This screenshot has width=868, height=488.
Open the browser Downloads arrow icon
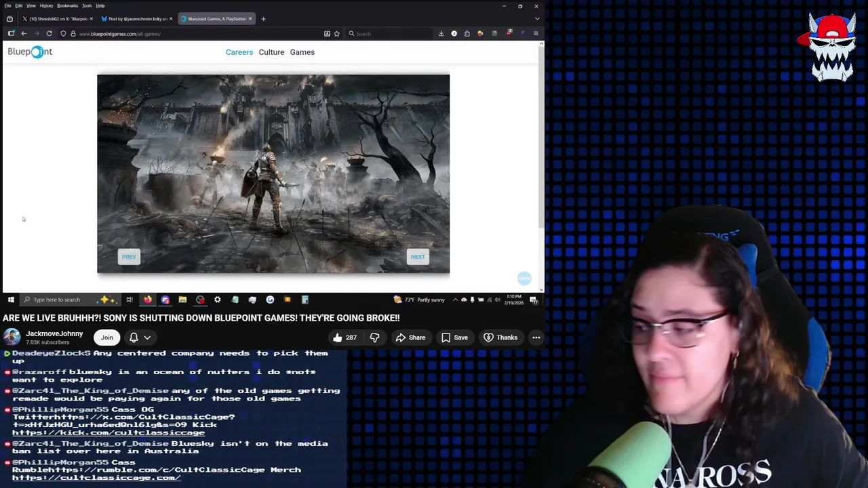pos(441,33)
